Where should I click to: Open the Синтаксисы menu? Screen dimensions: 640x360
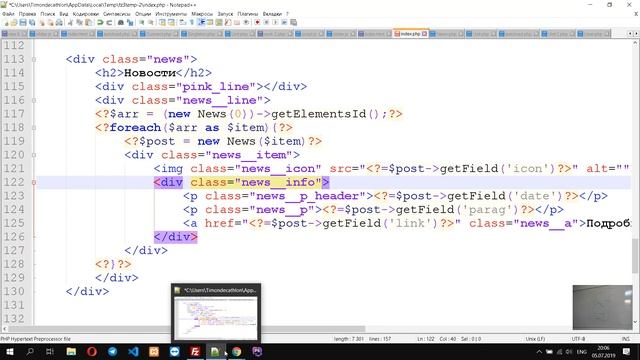(x=116, y=14)
